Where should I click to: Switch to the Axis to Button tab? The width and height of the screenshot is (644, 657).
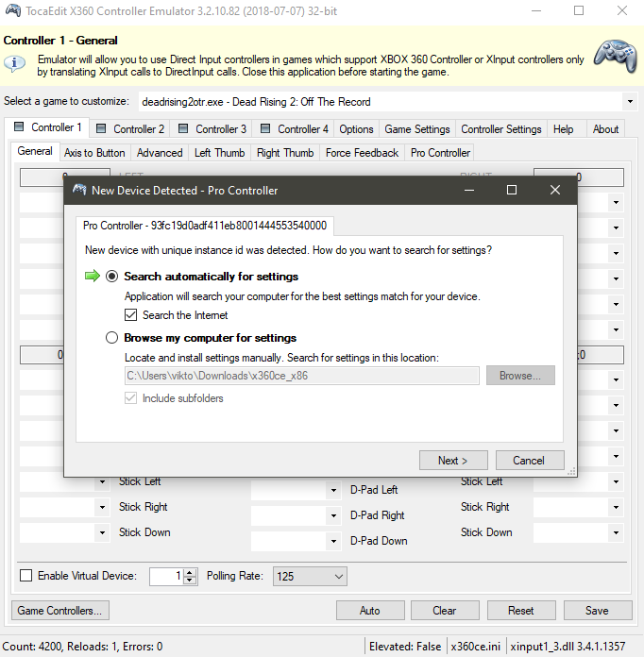coord(94,153)
